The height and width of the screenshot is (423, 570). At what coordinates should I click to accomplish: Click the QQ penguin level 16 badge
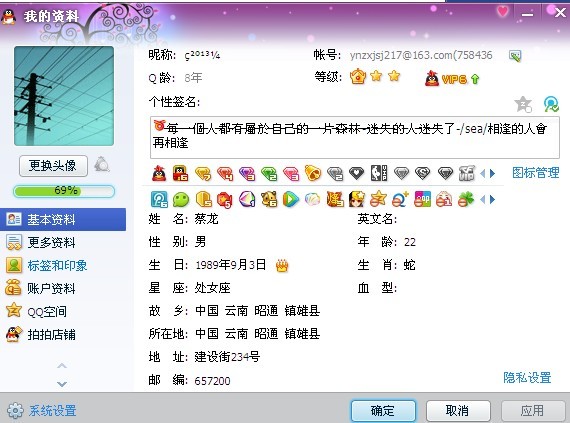[180, 173]
